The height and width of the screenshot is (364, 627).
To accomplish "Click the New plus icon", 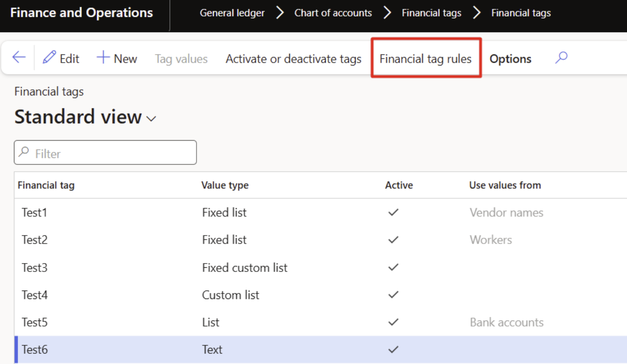I will 103,57.
